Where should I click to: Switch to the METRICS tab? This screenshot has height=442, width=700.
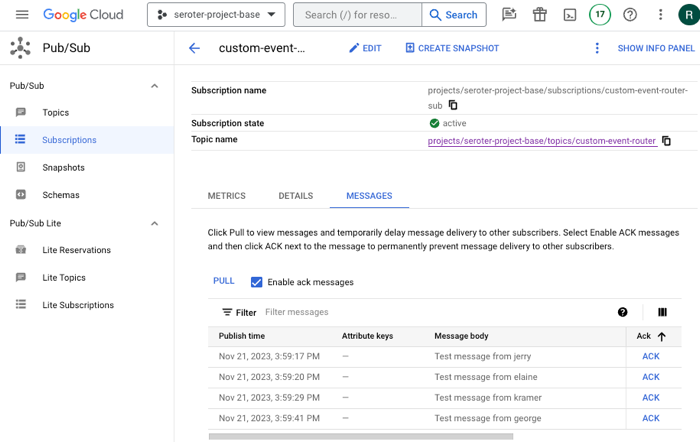pos(226,196)
